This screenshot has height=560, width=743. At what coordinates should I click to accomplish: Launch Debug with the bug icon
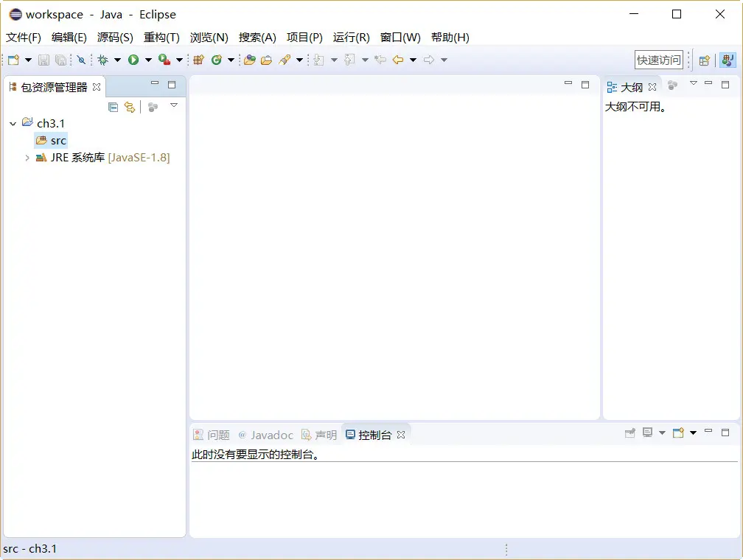pos(103,60)
